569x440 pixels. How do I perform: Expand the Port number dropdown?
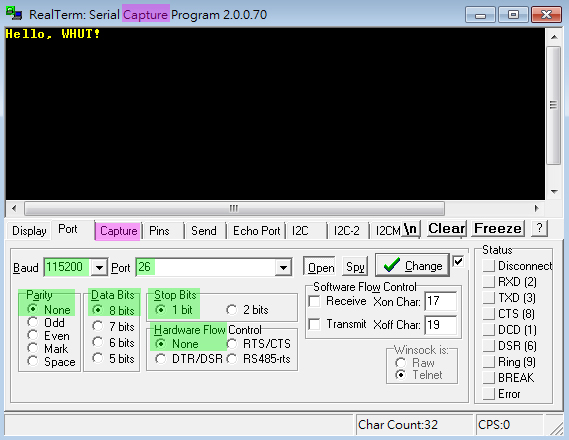[x=283, y=268]
